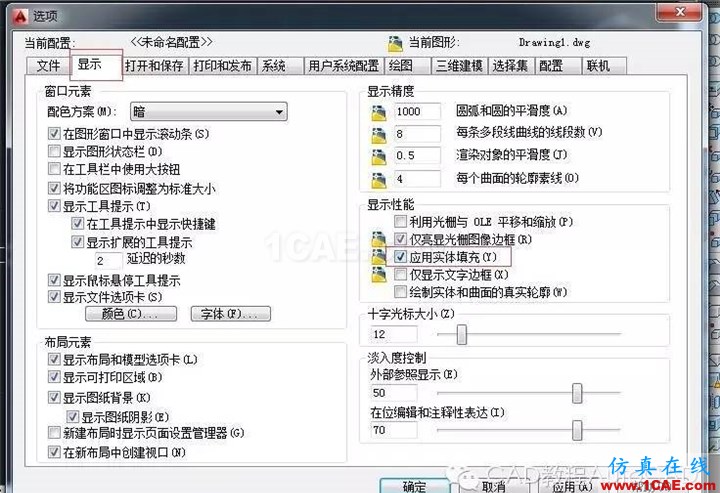Toggle 显示扩展的工具提示 checkbox
720x493 pixels.
[x=78, y=242]
